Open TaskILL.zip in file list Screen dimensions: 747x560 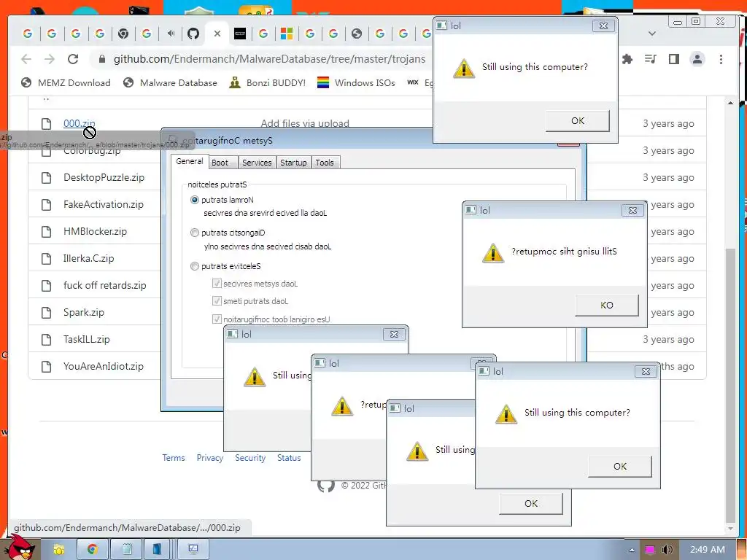(87, 340)
